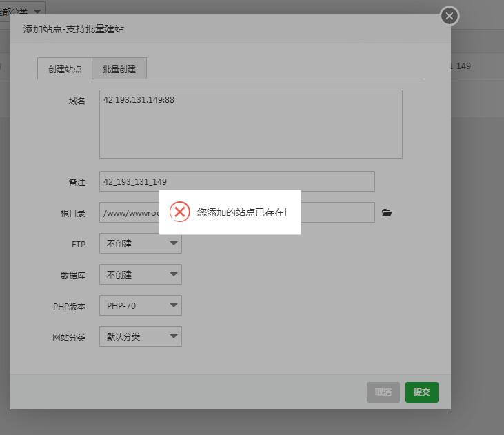Image resolution: width=504 pixels, height=435 pixels.
Task: Open the 批量创建 tab
Action: click(x=119, y=69)
